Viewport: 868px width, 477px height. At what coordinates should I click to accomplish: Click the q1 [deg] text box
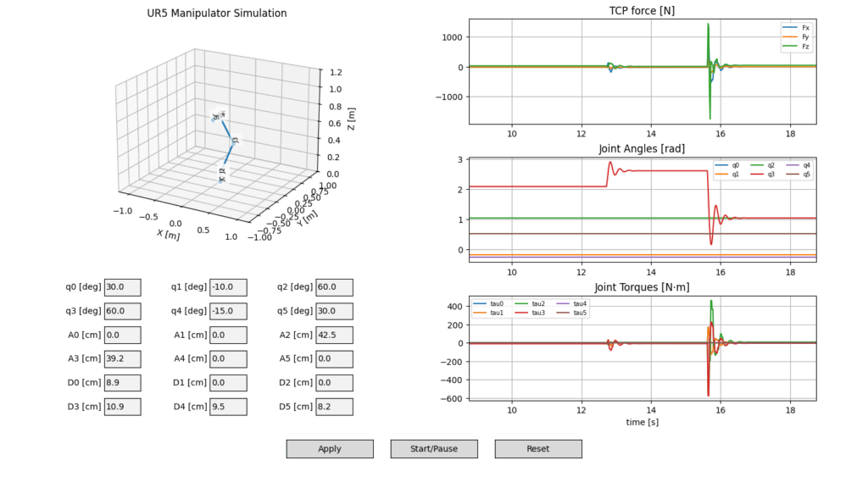pos(228,287)
